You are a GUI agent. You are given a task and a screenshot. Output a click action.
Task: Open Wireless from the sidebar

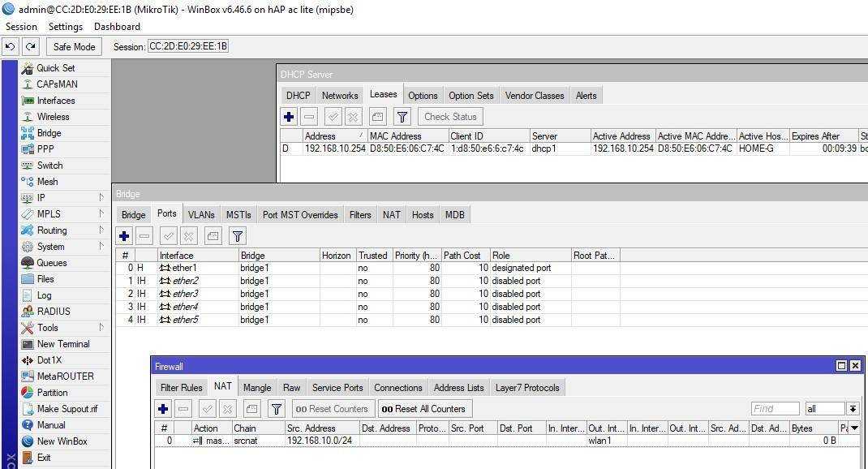[x=53, y=117]
